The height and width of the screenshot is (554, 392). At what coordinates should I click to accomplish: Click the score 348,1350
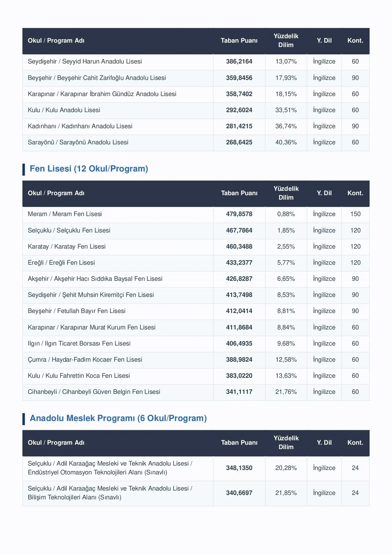[239, 468]
